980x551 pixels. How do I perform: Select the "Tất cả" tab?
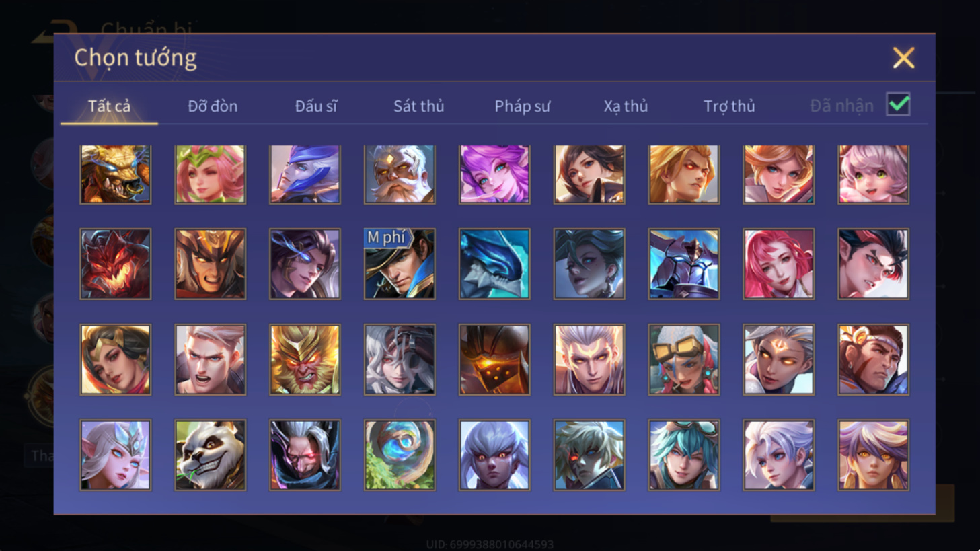click(x=109, y=106)
